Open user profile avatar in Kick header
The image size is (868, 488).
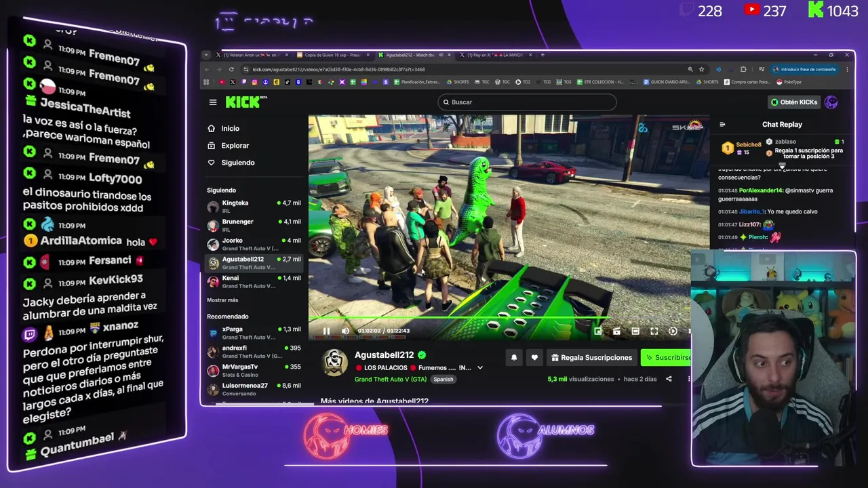pos(831,102)
